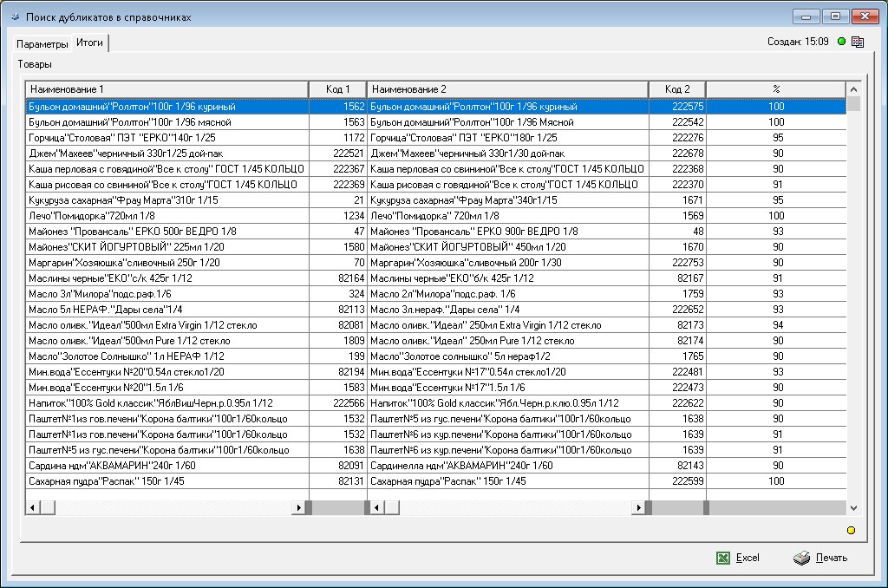This screenshot has height=588, width=888.
Task: Click the green status indicator dot
Action: tap(841, 42)
